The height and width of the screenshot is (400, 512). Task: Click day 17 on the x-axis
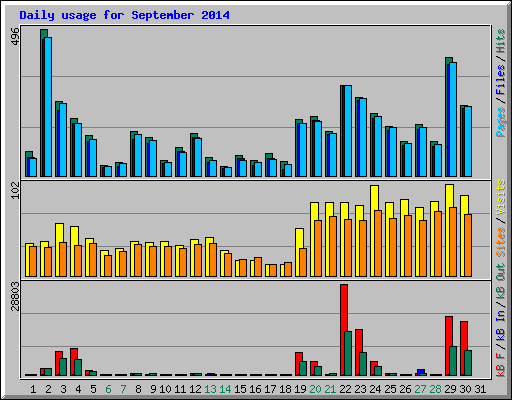[270, 389]
